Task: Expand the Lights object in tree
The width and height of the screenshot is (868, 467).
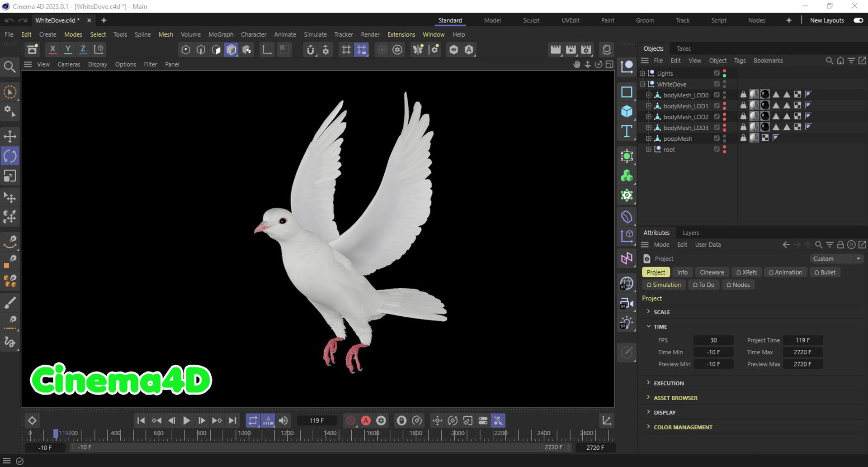Action: [x=642, y=73]
